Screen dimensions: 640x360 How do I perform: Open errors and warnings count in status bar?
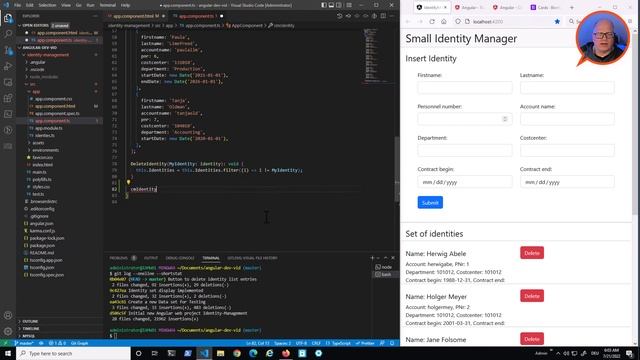tap(57, 343)
